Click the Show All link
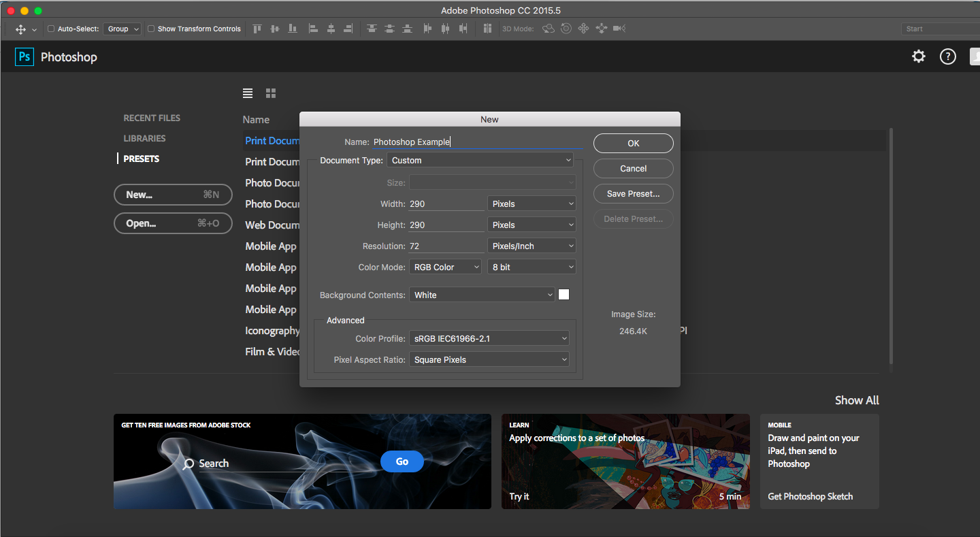 click(857, 400)
